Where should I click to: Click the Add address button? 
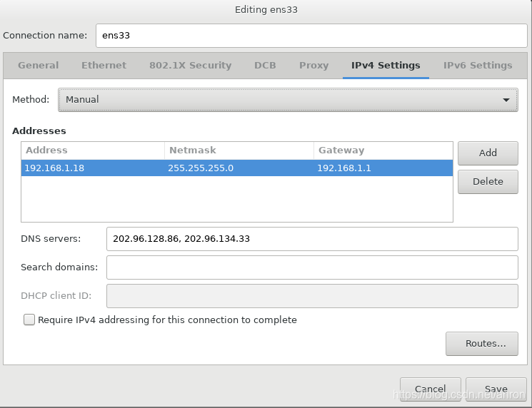coord(488,153)
